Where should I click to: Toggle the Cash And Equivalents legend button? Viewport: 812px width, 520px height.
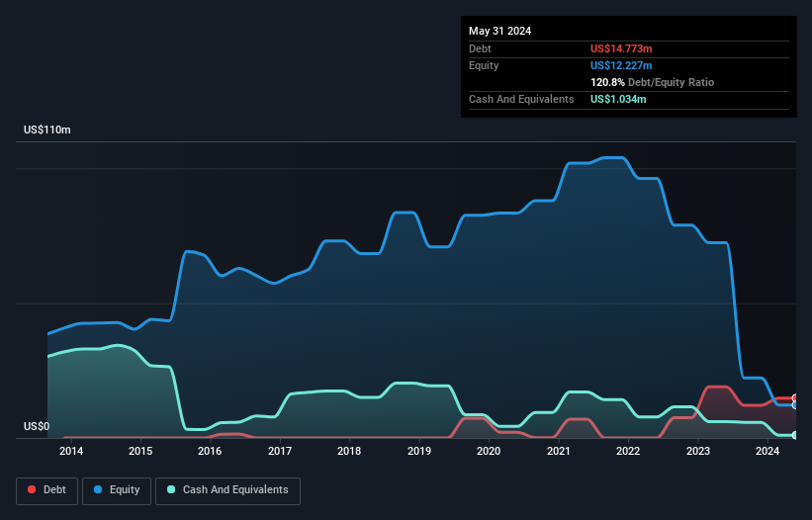point(227,490)
